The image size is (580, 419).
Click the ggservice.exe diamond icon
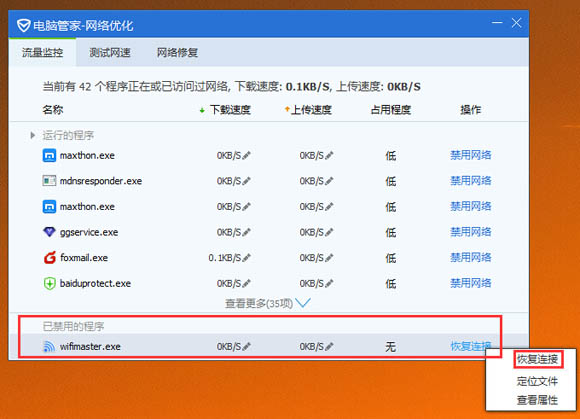[x=49, y=232]
